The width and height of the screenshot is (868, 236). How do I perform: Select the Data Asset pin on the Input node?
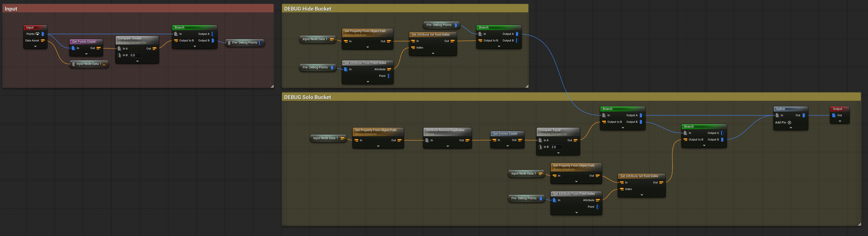[x=43, y=40]
